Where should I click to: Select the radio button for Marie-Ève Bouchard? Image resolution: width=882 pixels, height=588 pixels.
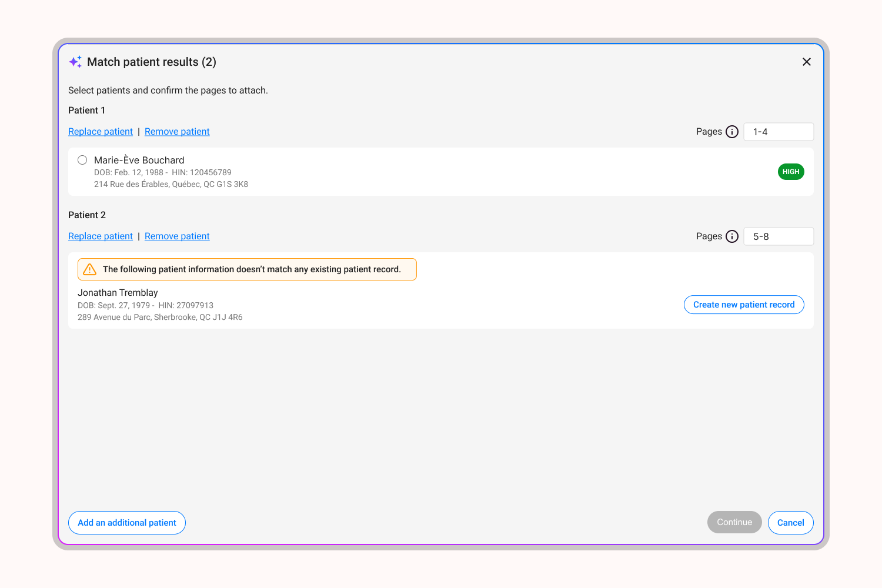[82, 159]
